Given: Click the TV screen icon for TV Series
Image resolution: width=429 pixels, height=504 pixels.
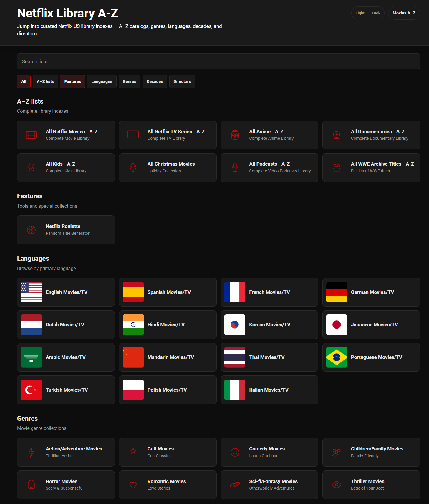Looking at the screenshot, I should coord(133,135).
